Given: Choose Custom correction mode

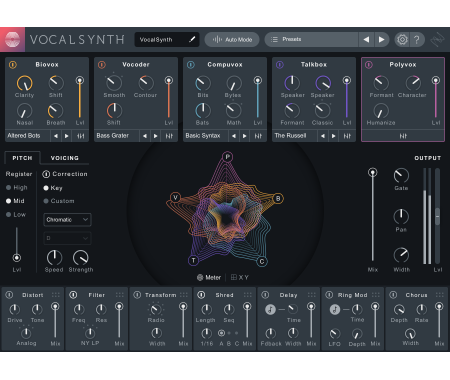Looking at the screenshot, I should [x=59, y=201].
